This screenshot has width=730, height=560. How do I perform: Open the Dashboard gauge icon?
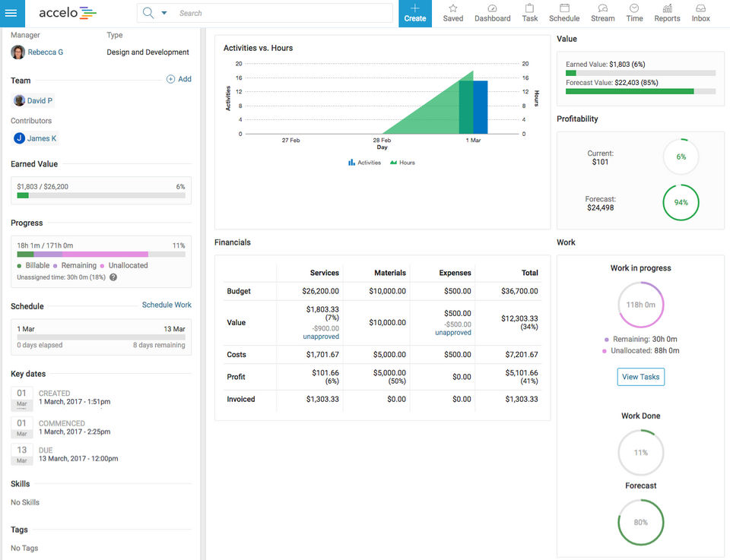492,13
